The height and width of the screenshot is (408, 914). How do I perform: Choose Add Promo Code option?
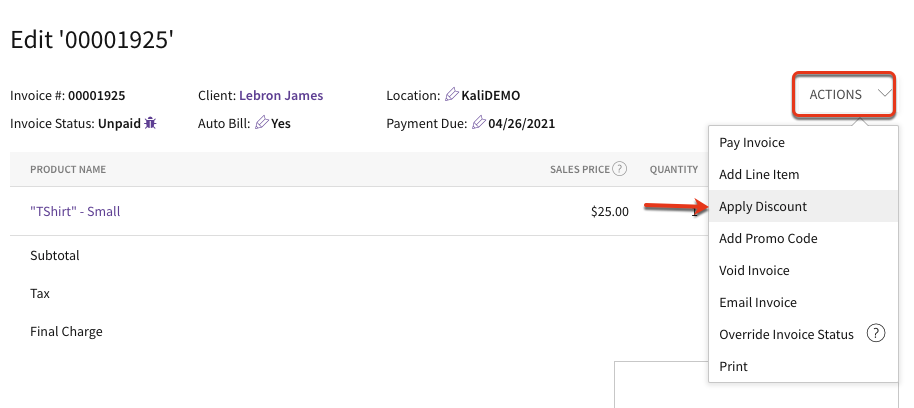(x=768, y=239)
